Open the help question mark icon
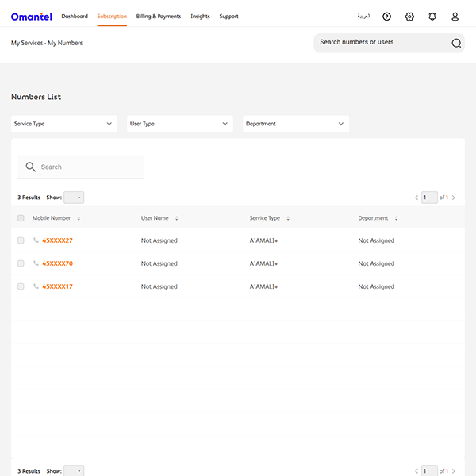The width and height of the screenshot is (476, 476). (386, 17)
